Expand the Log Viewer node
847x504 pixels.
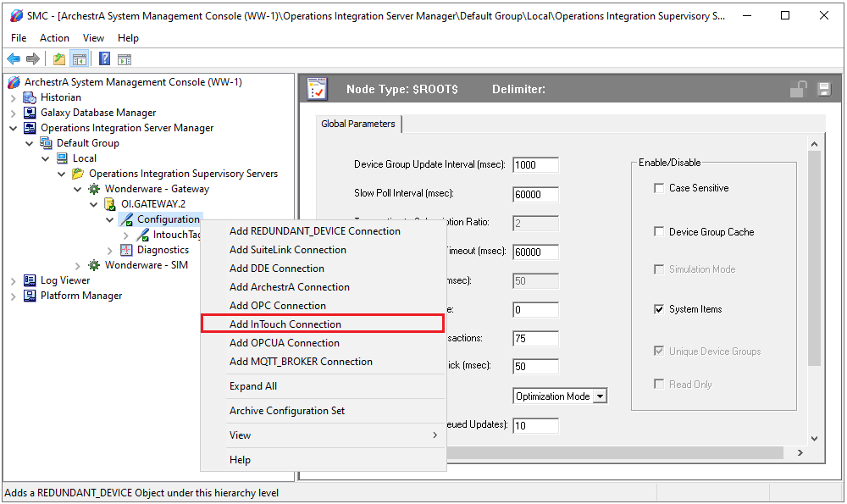coord(14,281)
